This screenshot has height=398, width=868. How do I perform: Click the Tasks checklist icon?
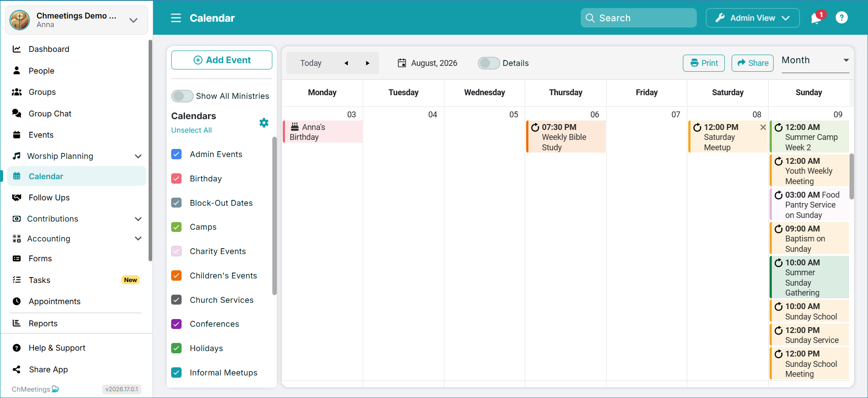pyautogui.click(x=17, y=280)
